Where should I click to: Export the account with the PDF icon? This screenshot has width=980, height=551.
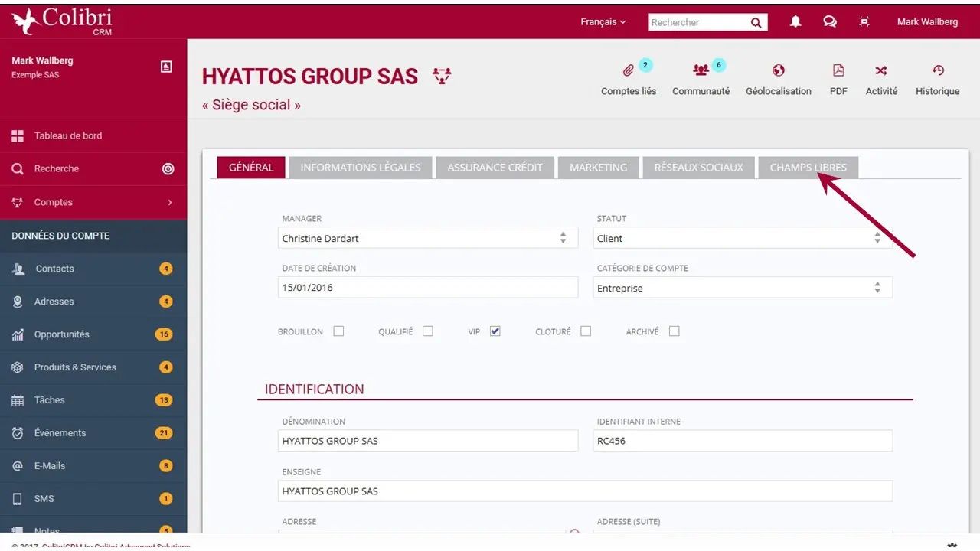pyautogui.click(x=838, y=71)
